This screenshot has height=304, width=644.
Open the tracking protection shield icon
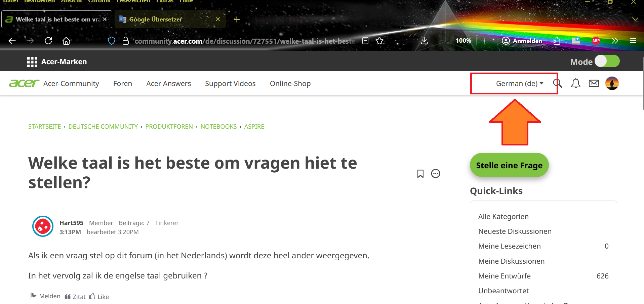coord(112,41)
